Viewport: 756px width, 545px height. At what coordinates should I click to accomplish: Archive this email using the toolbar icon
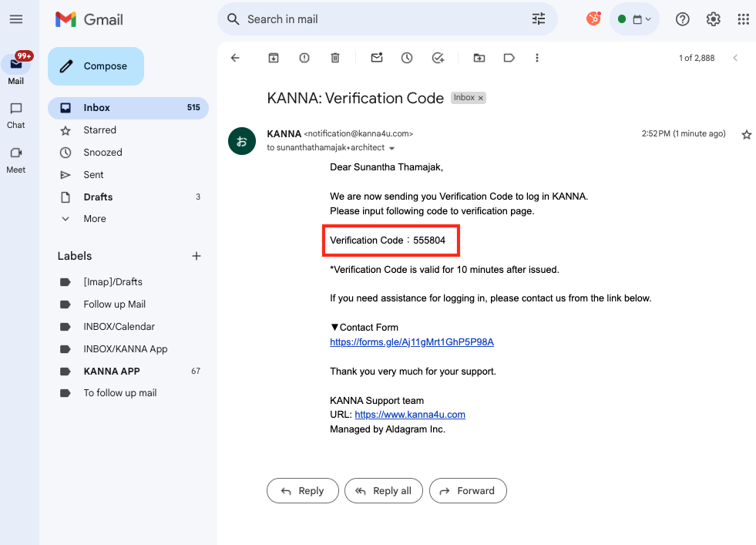tap(273, 58)
